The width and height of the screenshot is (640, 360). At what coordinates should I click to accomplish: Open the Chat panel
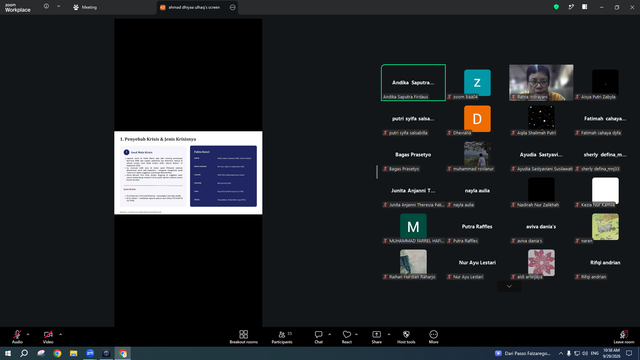[x=318, y=337]
